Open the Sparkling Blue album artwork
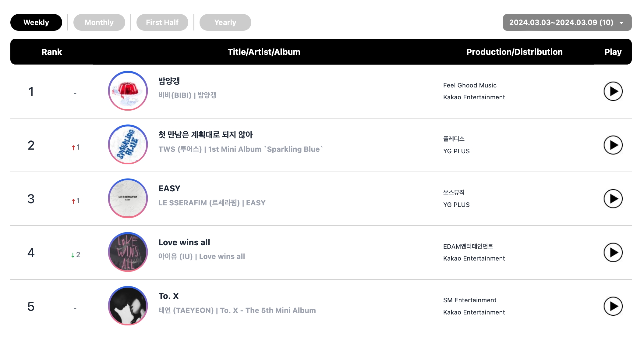The height and width of the screenshot is (337, 644). pyautogui.click(x=128, y=144)
